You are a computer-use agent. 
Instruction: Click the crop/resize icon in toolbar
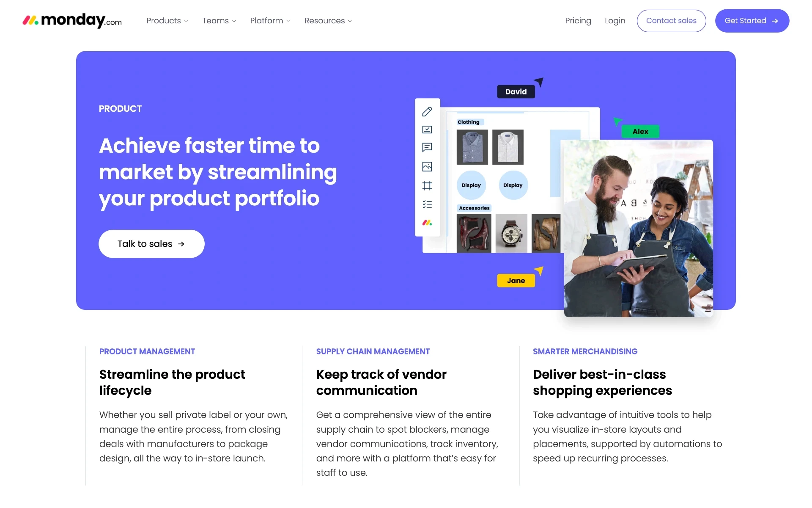click(x=427, y=186)
